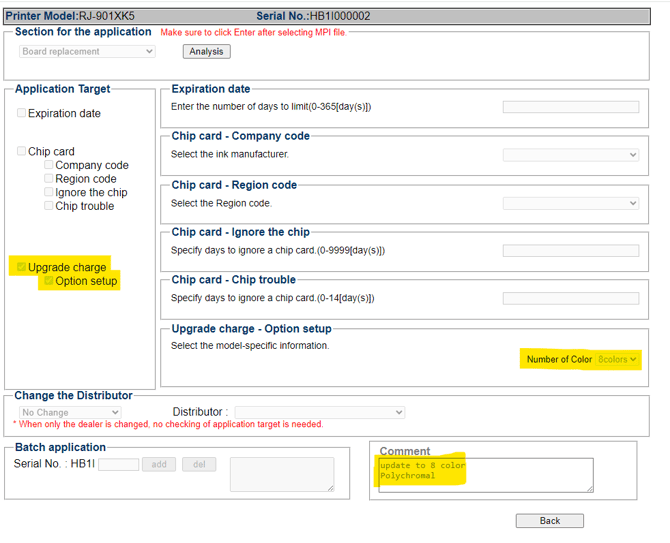Click the Analysis button
The image size is (670, 543).
[x=207, y=51]
